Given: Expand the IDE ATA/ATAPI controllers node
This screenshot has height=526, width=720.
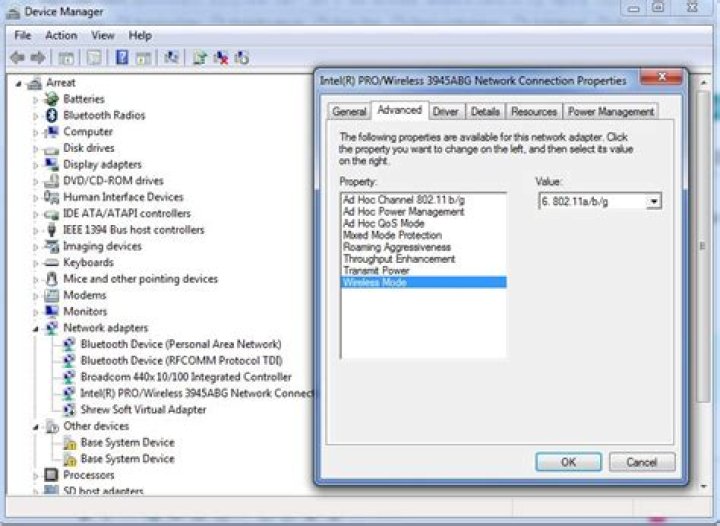Looking at the screenshot, I should pyautogui.click(x=36, y=214).
